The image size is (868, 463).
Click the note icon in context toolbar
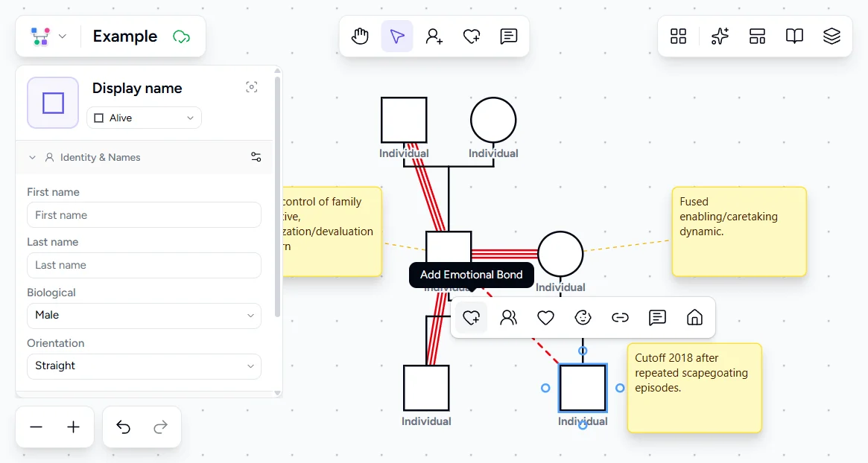[x=657, y=318]
